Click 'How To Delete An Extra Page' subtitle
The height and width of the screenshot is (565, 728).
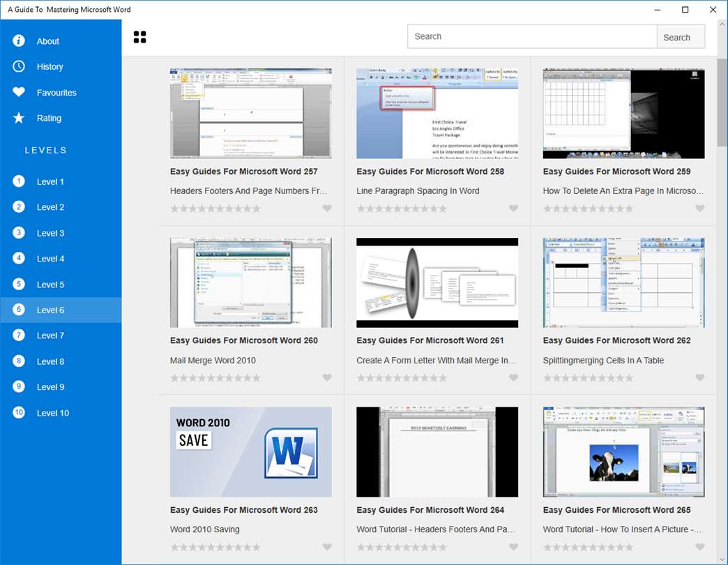click(x=623, y=191)
